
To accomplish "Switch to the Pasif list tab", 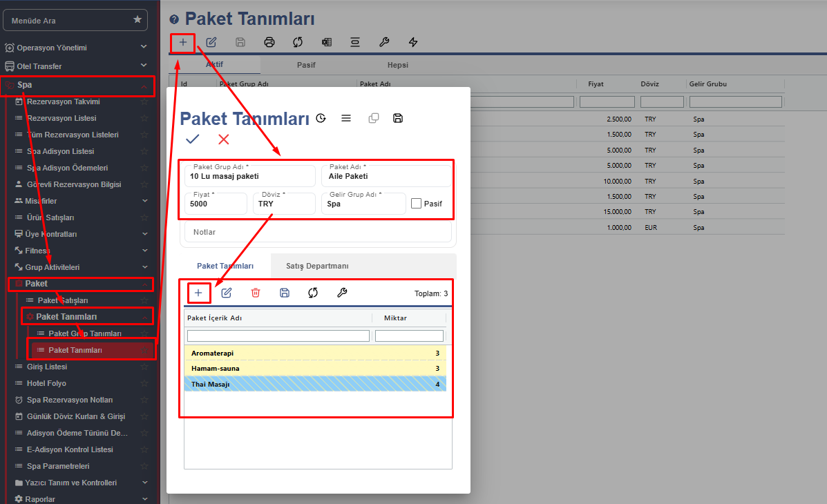I will (x=306, y=65).
